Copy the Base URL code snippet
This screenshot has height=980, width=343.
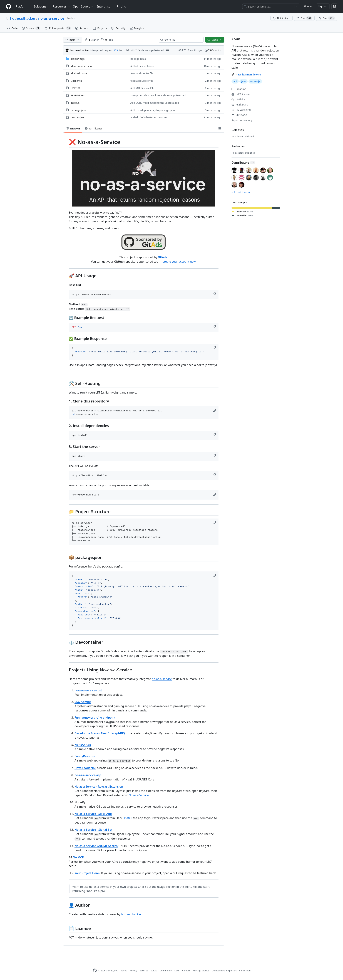tap(214, 294)
